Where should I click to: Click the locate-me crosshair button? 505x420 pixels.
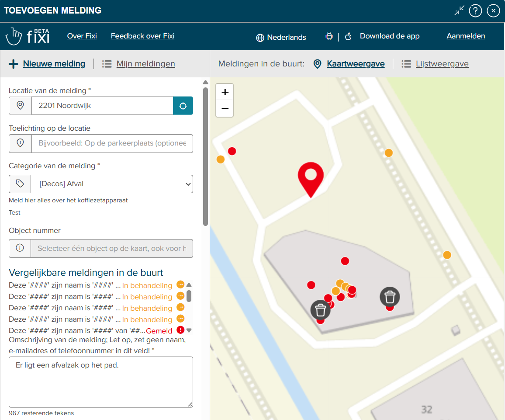coord(183,106)
